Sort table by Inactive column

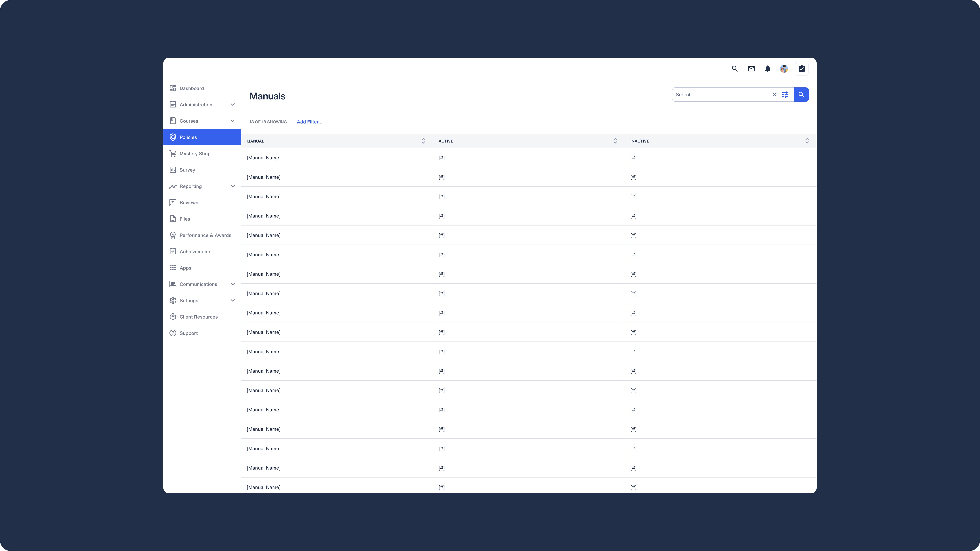[x=807, y=141]
